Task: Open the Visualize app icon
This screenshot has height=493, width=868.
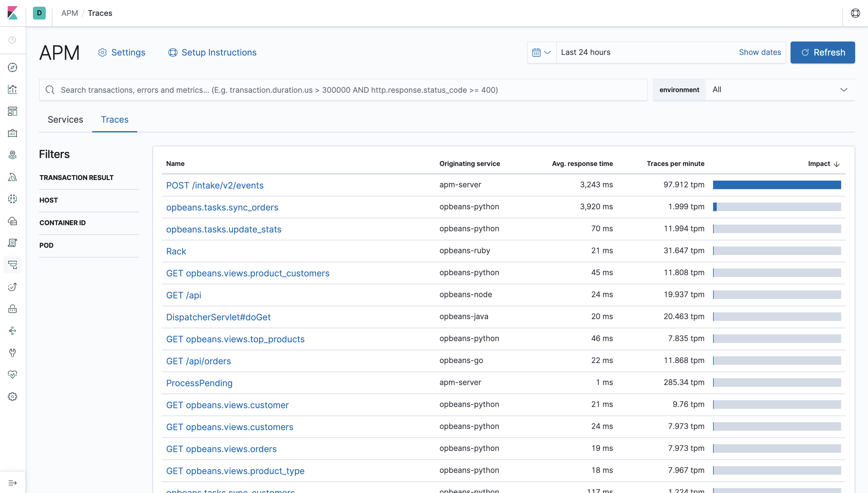Action: coord(13,89)
